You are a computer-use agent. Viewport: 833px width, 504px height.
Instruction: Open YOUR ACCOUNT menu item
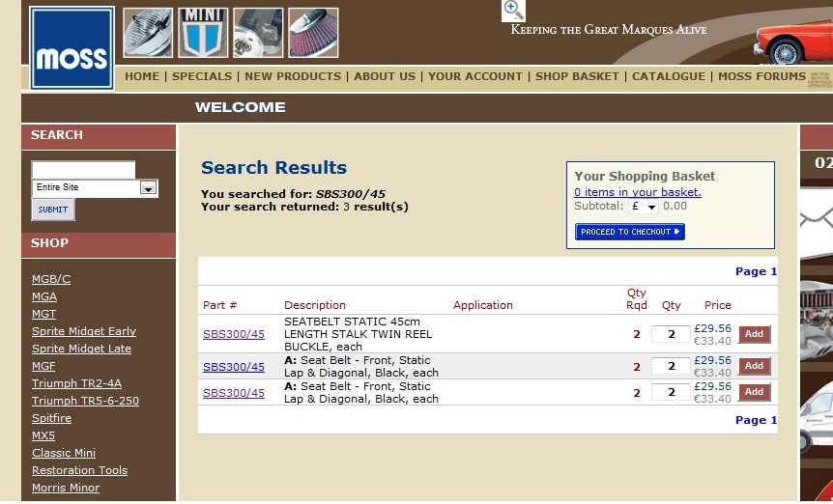(x=474, y=76)
